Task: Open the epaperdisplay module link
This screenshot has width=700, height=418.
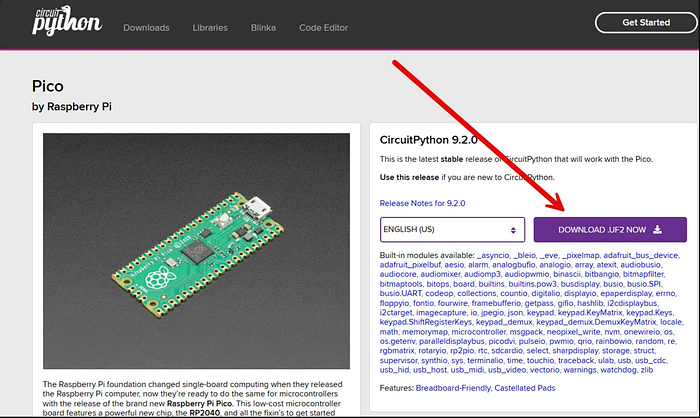Action: pos(626,293)
